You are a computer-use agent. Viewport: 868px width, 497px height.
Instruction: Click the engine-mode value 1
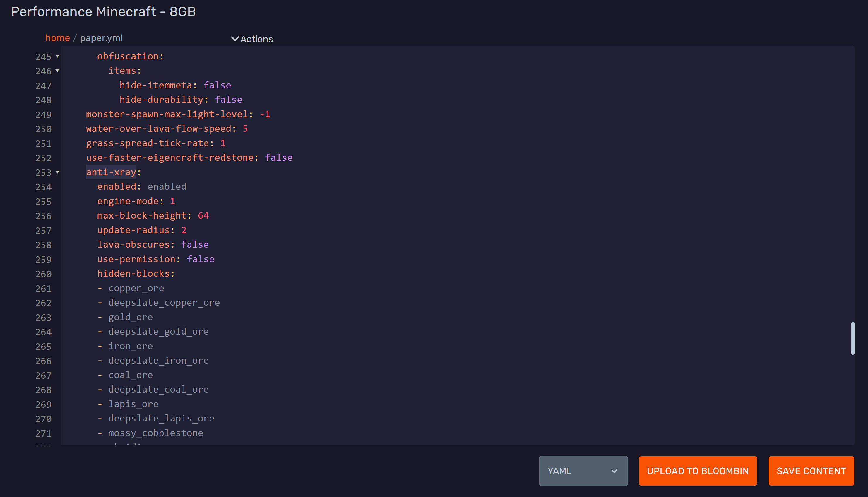click(x=172, y=201)
